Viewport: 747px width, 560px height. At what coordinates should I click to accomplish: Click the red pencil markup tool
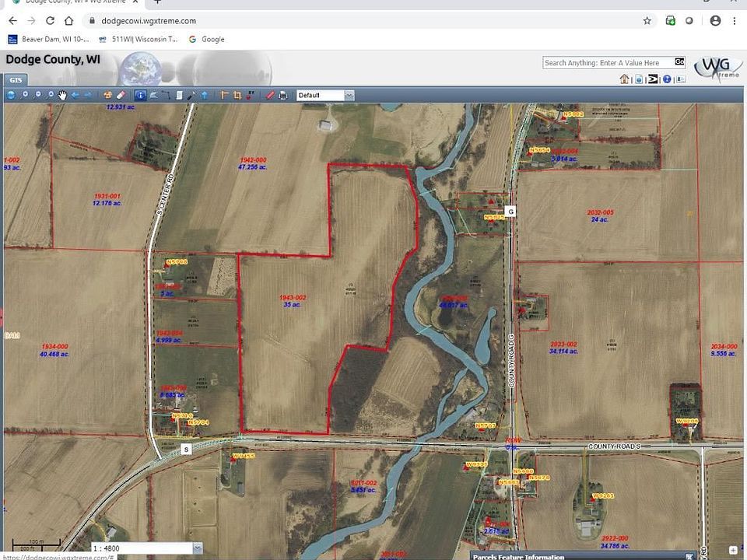270,95
